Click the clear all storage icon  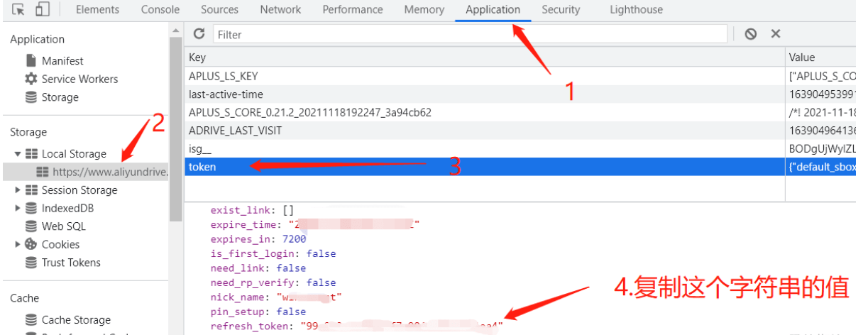pyautogui.click(x=750, y=33)
